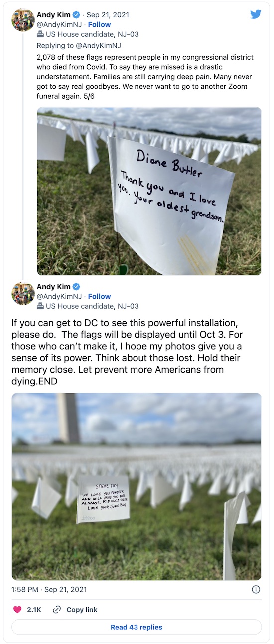The image size is (274, 644).
Task: Click the 2.1K likes count
Action: click(34, 610)
